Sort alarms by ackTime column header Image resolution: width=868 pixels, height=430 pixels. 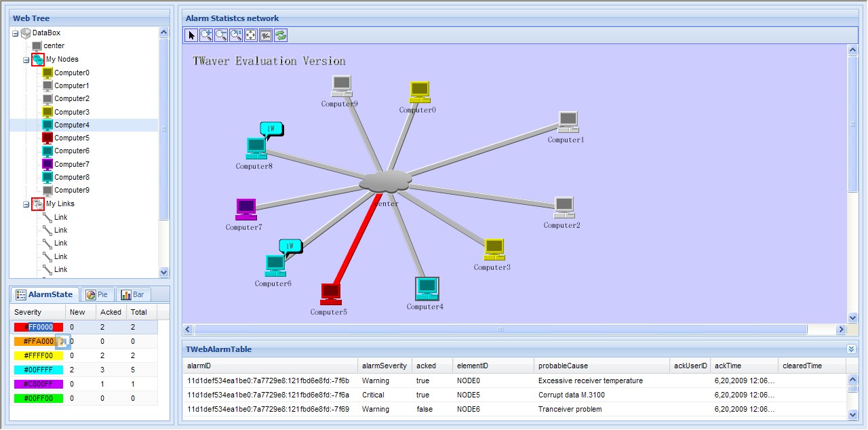pyautogui.click(x=744, y=366)
